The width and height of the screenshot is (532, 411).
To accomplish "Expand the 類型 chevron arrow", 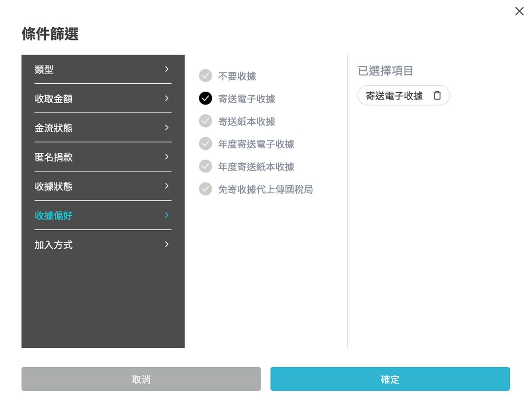I will click(x=166, y=69).
